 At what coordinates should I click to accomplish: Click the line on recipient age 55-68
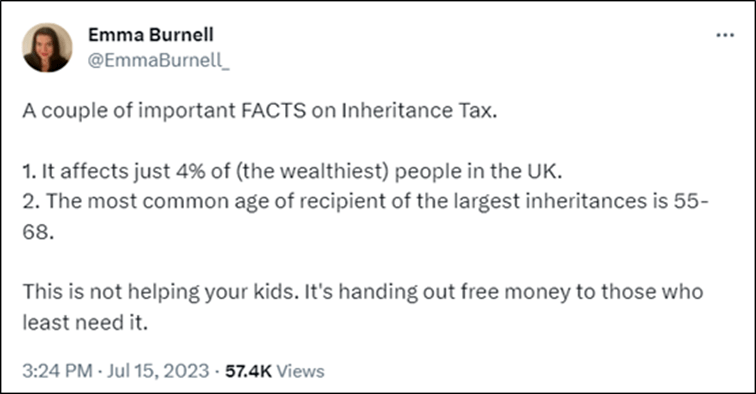(365, 202)
